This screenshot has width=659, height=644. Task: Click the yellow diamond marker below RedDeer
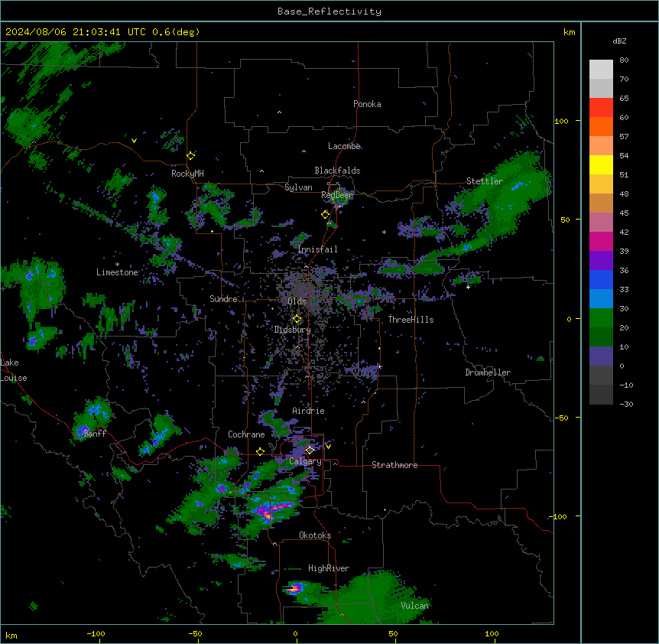[326, 214]
